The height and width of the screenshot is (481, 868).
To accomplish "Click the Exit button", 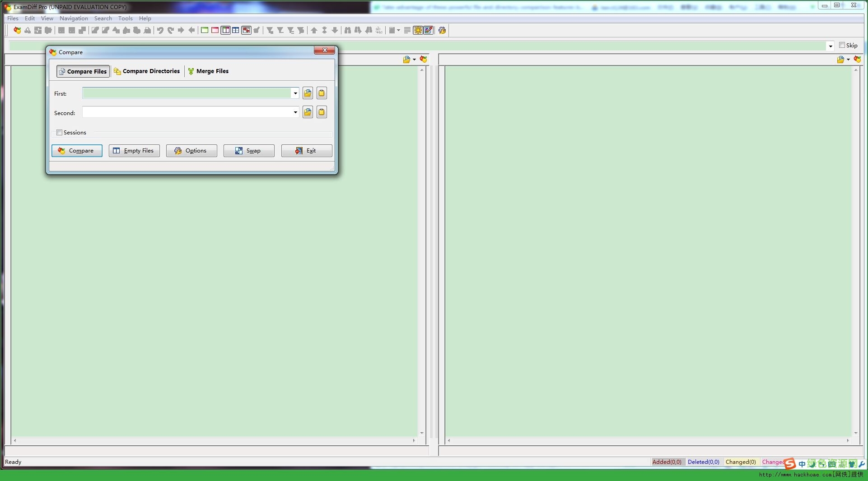I will (307, 151).
